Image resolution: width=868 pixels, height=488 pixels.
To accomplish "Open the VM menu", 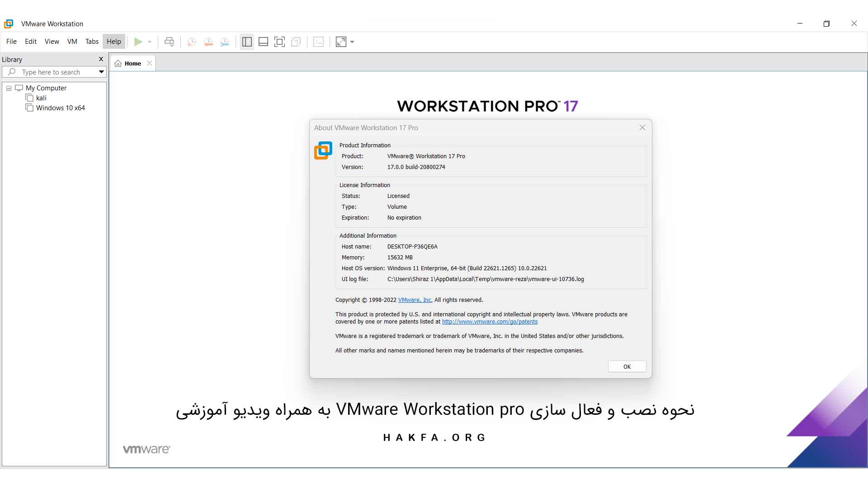I will point(72,42).
